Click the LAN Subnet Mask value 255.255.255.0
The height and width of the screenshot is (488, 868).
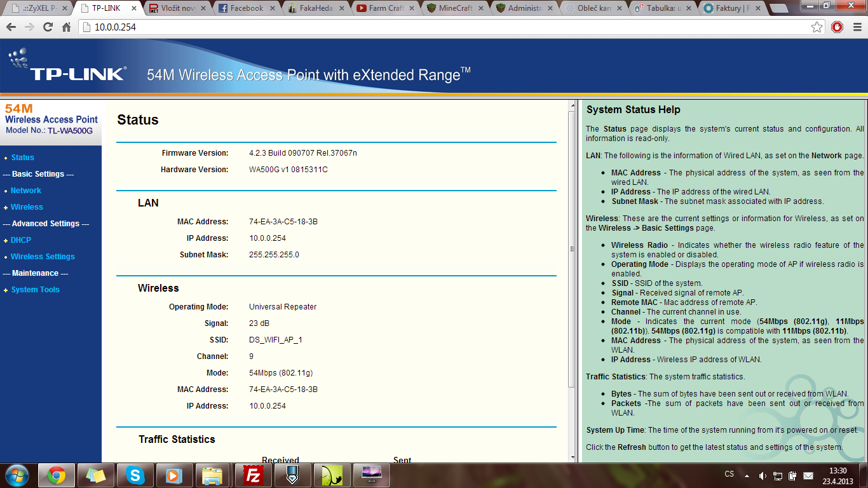[274, 255]
